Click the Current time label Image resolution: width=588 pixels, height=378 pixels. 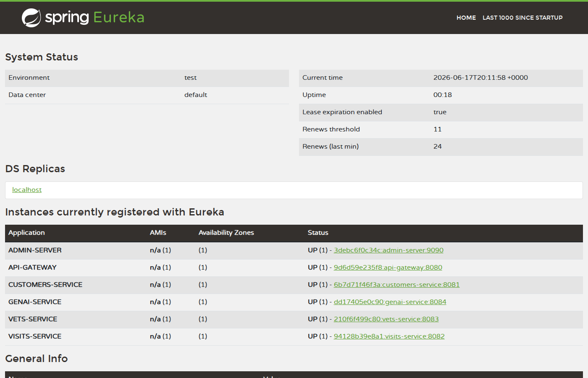(x=323, y=78)
